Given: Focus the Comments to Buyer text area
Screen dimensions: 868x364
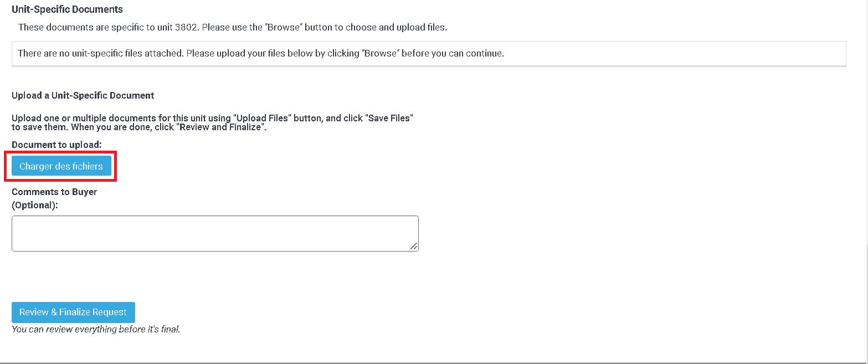Looking at the screenshot, I should pos(215,233).
